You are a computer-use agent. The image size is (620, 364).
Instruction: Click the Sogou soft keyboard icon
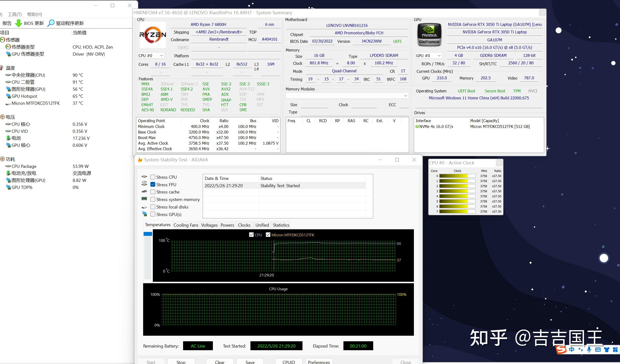point(598,349)
